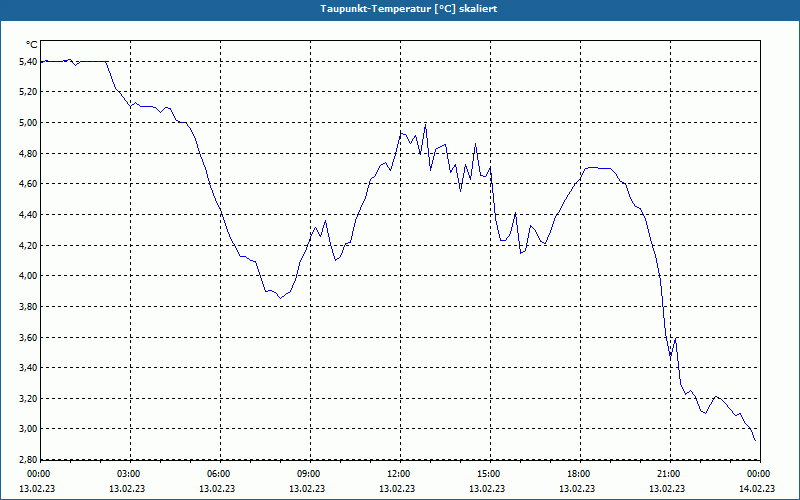Click the 13.02.23 date beneath 15:00
The width and height of the screenshot is (800, 500).
click(487, 488)
